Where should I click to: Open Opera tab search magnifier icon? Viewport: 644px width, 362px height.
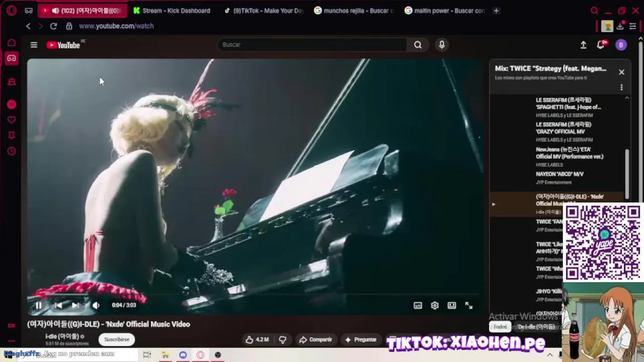594,11
